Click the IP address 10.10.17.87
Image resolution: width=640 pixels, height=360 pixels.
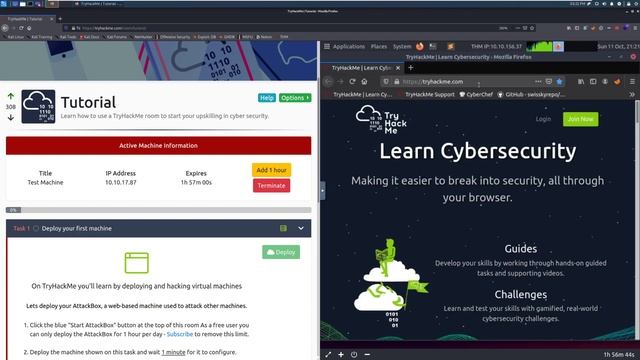point(121,182)
